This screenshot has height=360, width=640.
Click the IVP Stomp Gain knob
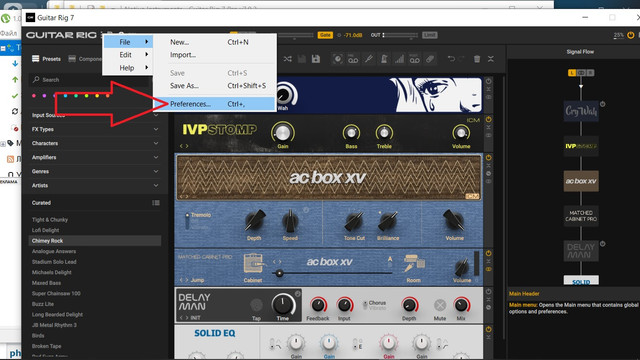pyautogui.click(x=282, y=132)
